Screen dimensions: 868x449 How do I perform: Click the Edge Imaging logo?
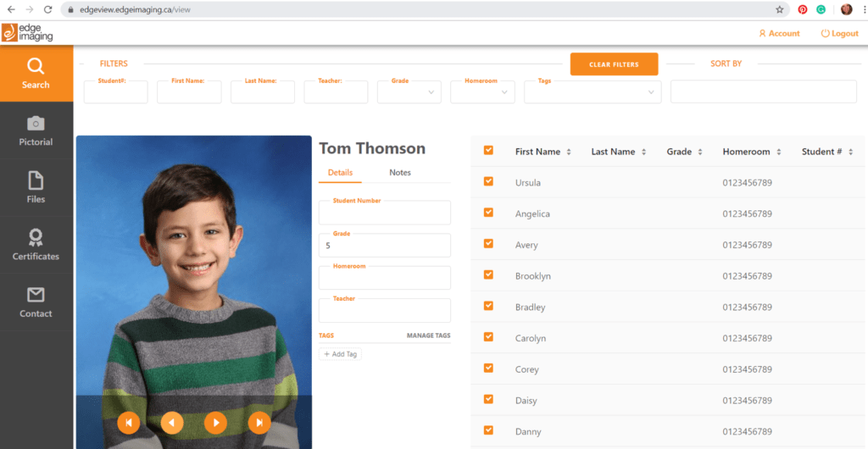tap(28, 33)
